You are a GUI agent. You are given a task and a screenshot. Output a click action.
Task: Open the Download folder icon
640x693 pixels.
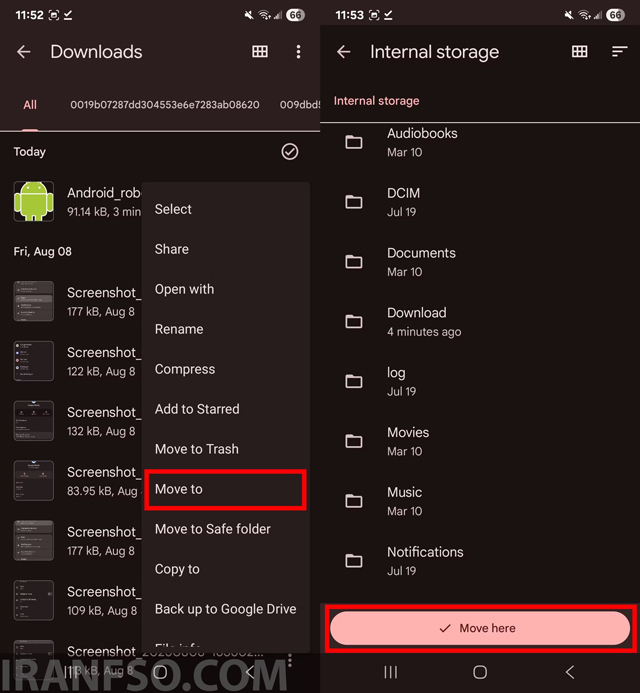point(354,322)
